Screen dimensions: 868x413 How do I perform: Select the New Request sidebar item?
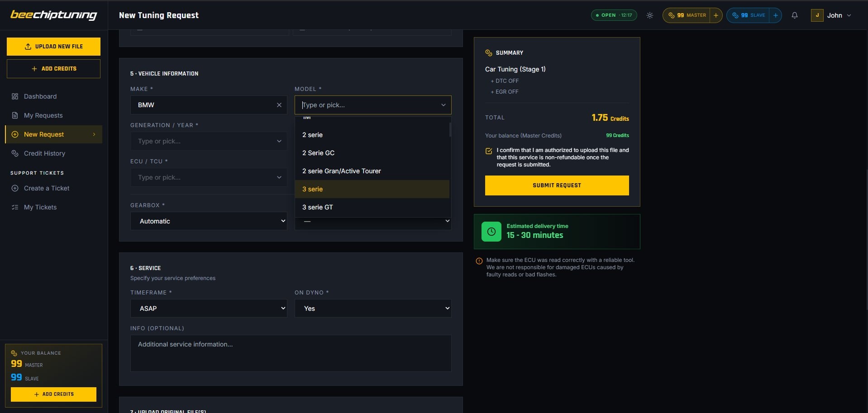pyautogui.click(x=53, y=134)
